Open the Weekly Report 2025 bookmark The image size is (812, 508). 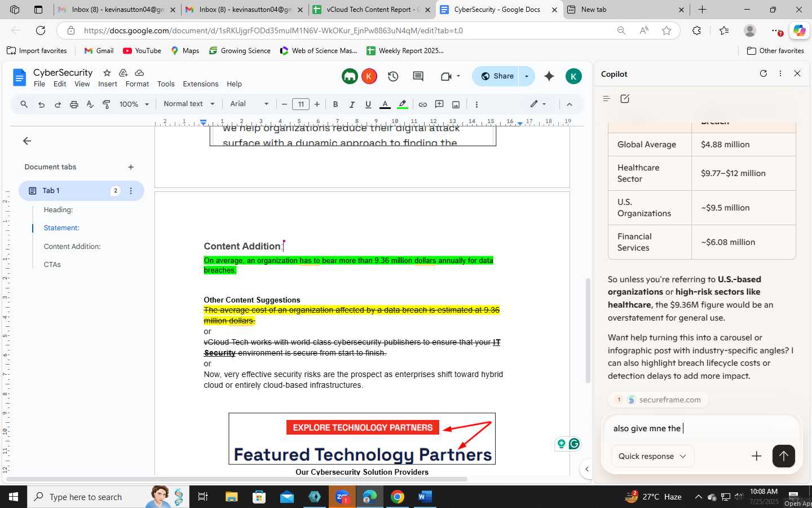coord(405,51)
